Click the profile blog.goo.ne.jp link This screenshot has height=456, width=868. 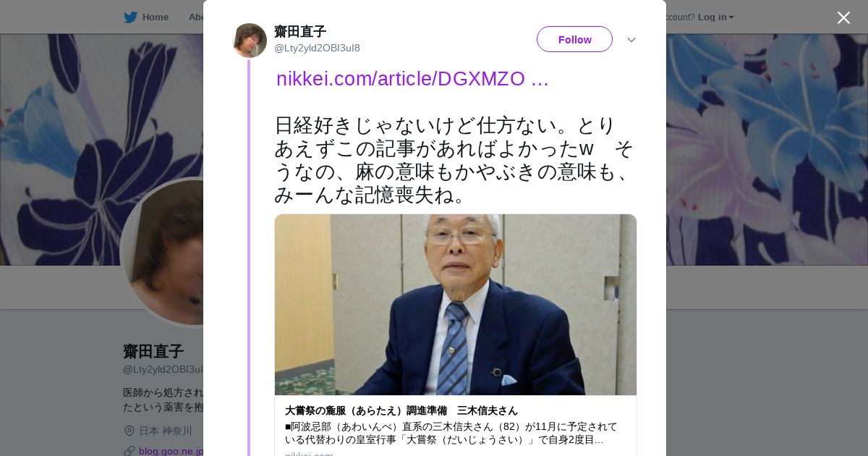171,451
